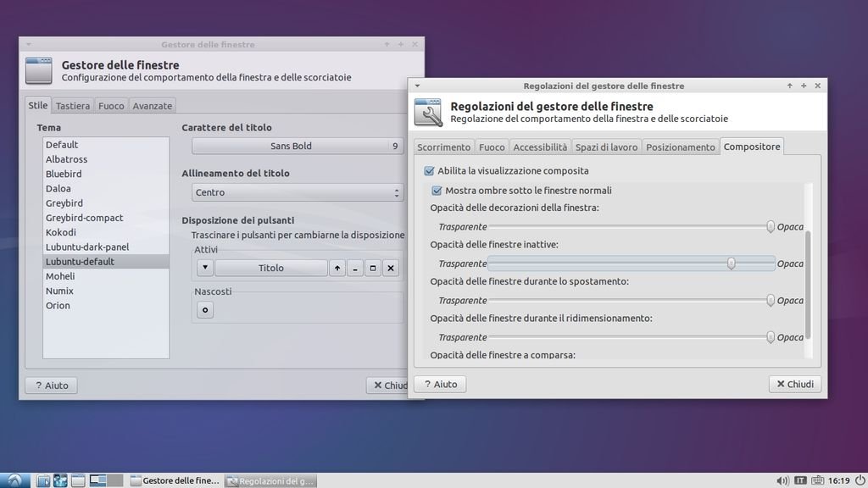
Task: Open the Posizionamento tab
Action: [x=680, y=147]
